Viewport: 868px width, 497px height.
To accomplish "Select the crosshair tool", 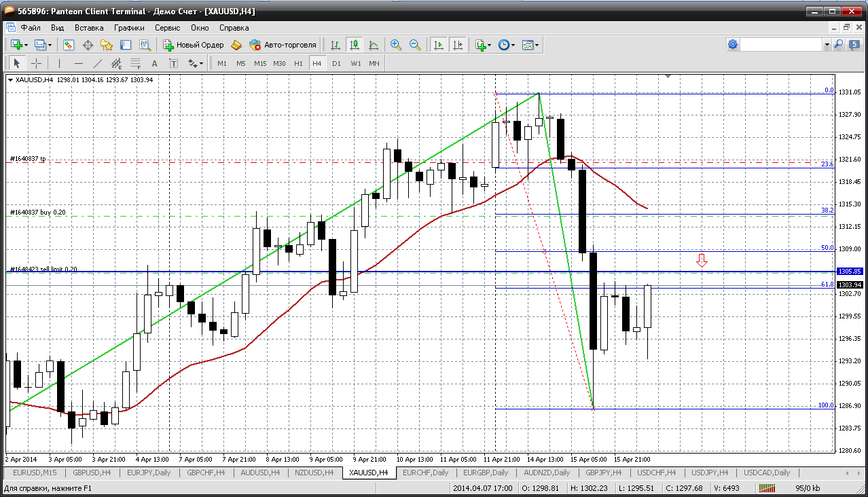I will pos(36,63).
